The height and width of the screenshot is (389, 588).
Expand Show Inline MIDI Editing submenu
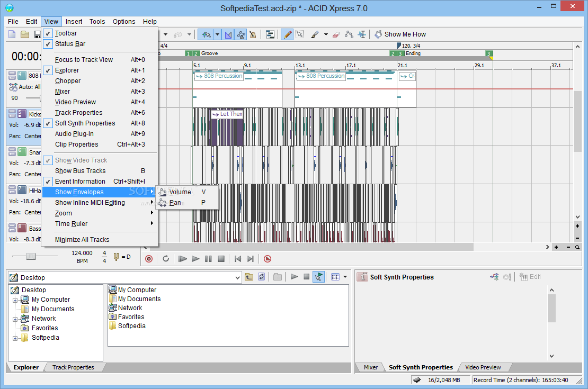(x=100, y=203)
